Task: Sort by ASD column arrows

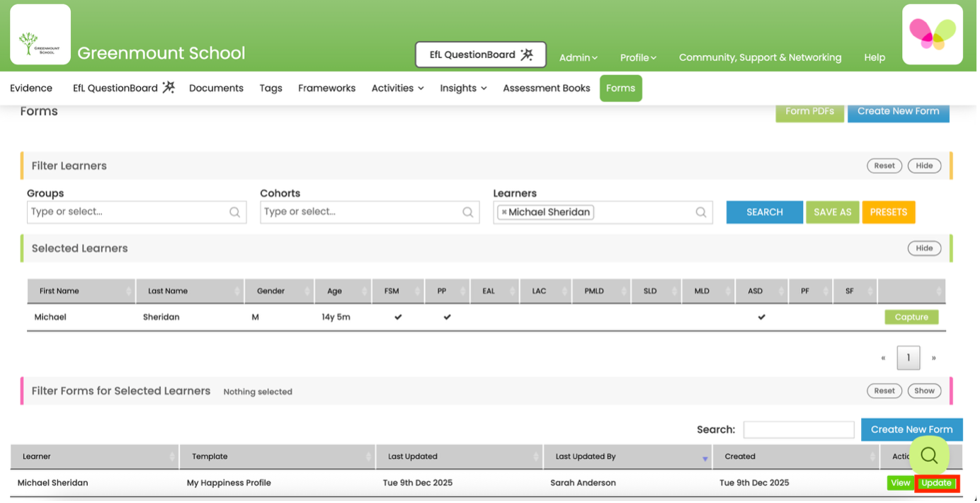Action: [x=782, y=292]
